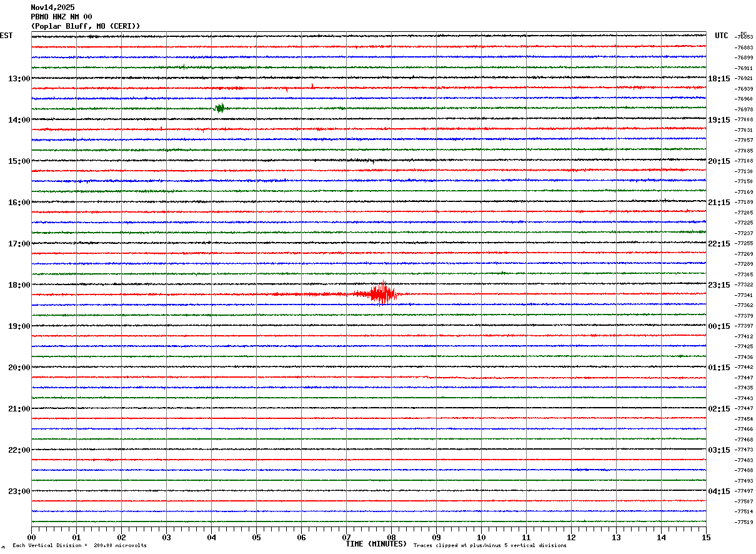
Task: Click the TIME (MINUTES) axis title
Action: click(x=376, y=544)
